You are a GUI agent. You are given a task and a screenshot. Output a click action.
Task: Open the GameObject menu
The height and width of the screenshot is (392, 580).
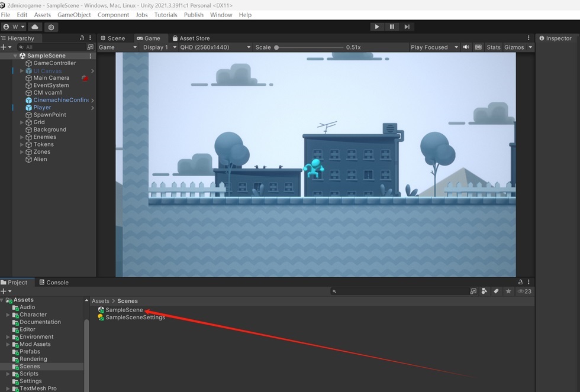click(x=74, y=15)
